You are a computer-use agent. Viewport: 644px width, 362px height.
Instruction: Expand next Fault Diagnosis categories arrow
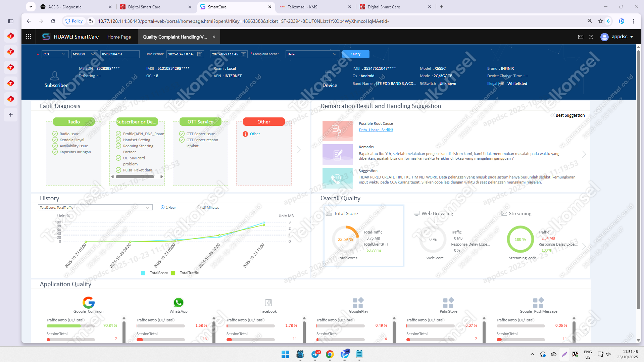[x=299, y=150]
